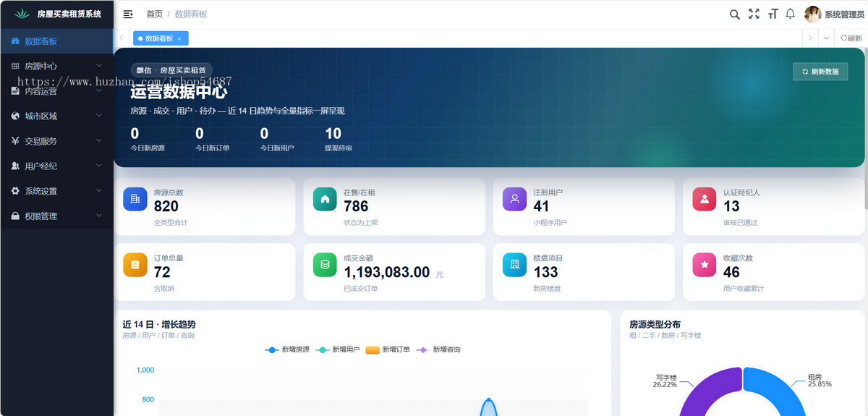This screenshot has width=868, height=416.
Task: Expand the 交易服务 menu chevron
Action: (99, 141)
